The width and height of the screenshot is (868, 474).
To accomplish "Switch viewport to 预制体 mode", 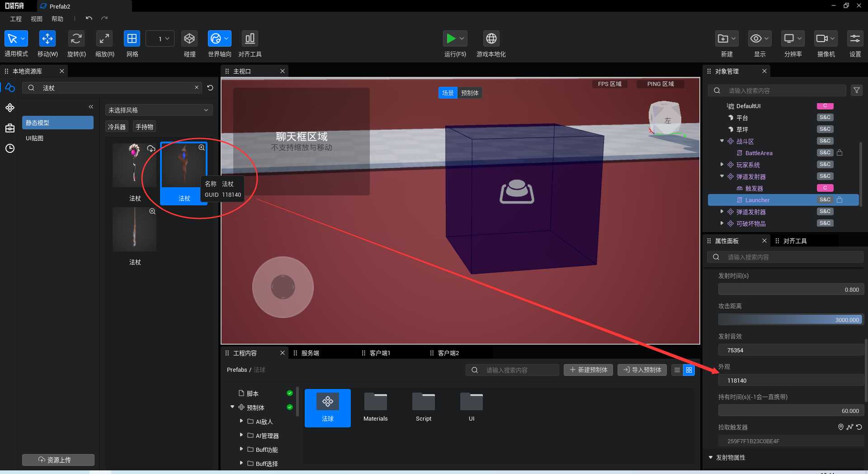I will 470,93.
